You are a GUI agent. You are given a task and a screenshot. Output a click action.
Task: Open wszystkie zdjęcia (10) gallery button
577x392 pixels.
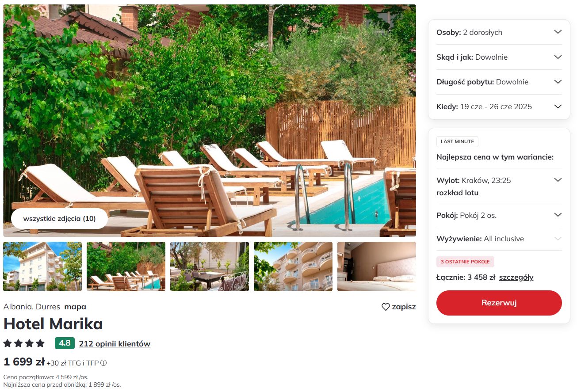coord(59,218)
